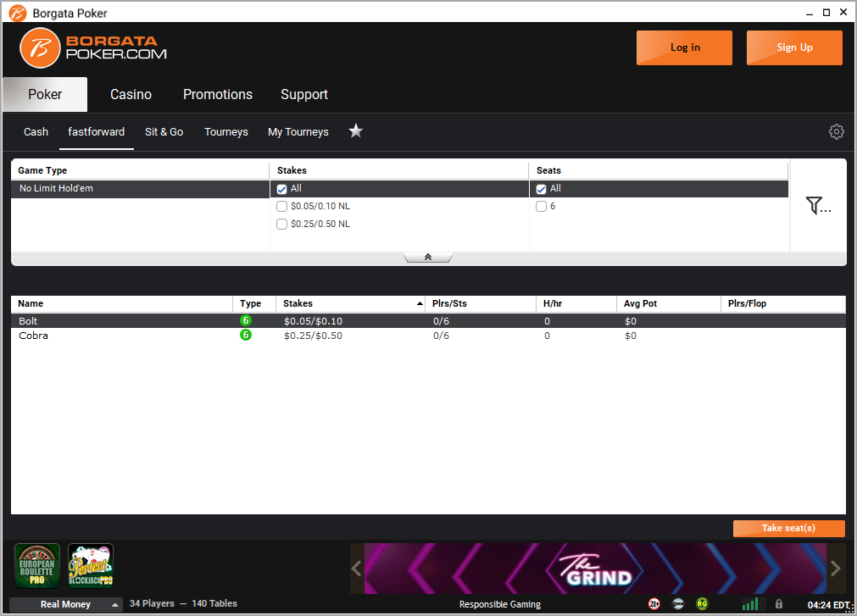Image resolution: width=857 pixels, height=616 pixels.
Task: Click the Sign Up button
Action: (794, 47)
